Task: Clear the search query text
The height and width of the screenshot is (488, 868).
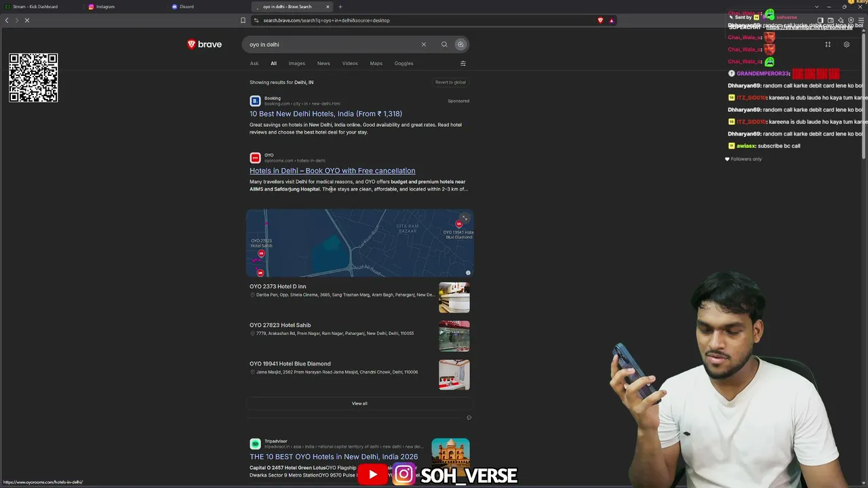Action: coord(424,45)
